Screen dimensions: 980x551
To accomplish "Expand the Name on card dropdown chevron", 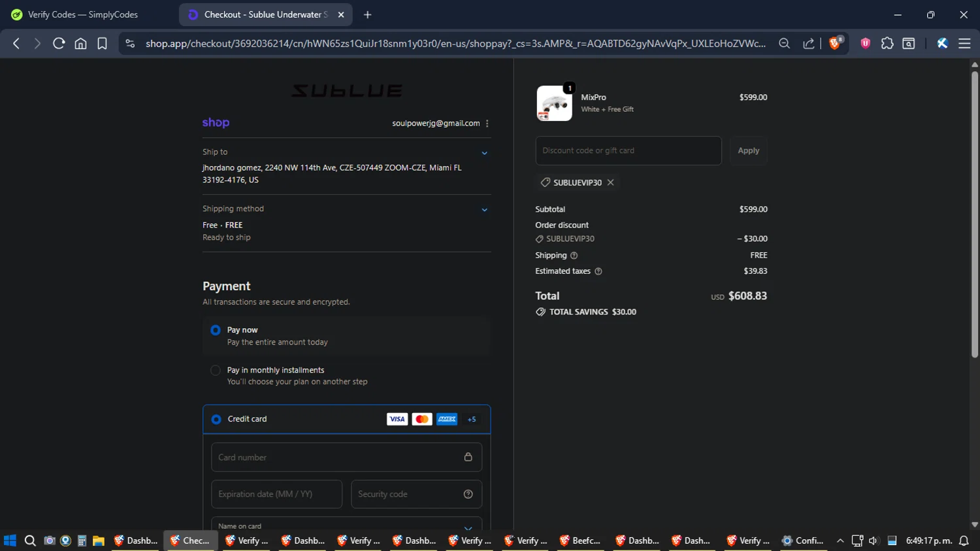I will pyautogui.click(x=468, y=527).
